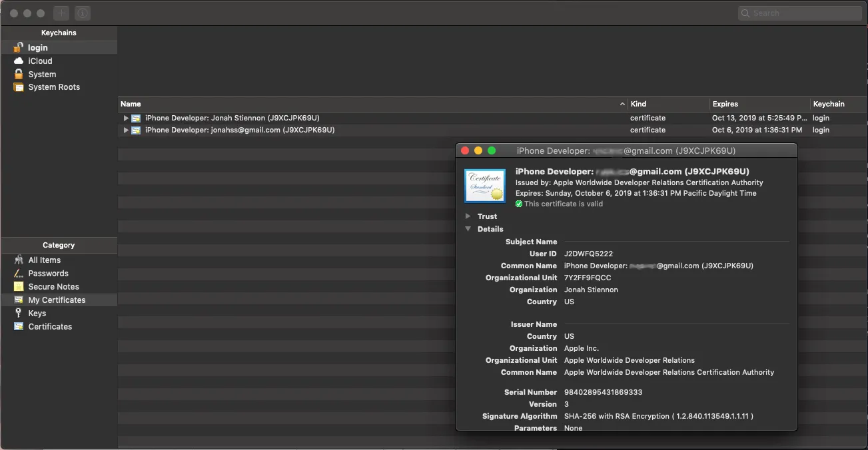This screenshot has height=450, width=868.
Task: Click the Organization value Jonah Stiennon
Action: pyautogui.click(x=591, y=290)
